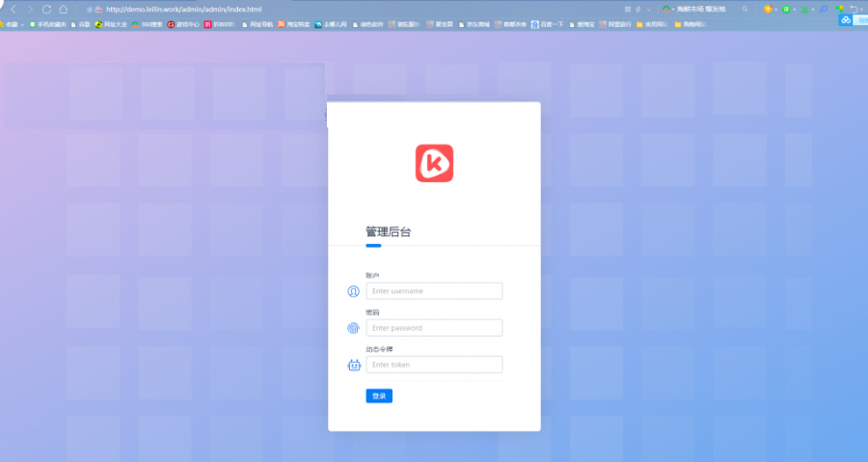Image resolution: width=868 pixels, height=462 pixels.
Task: Focus the Enter token field
Action: click(x=435, y=365)
